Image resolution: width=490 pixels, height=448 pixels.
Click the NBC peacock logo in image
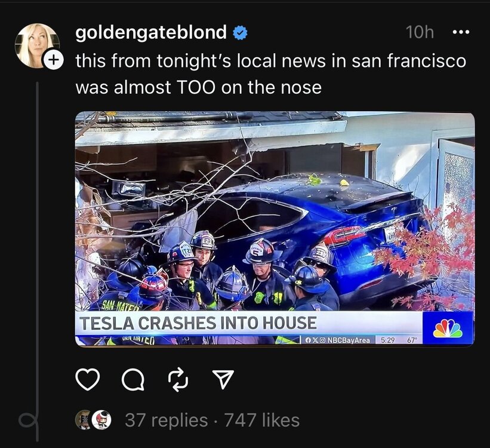coord(447,328)
